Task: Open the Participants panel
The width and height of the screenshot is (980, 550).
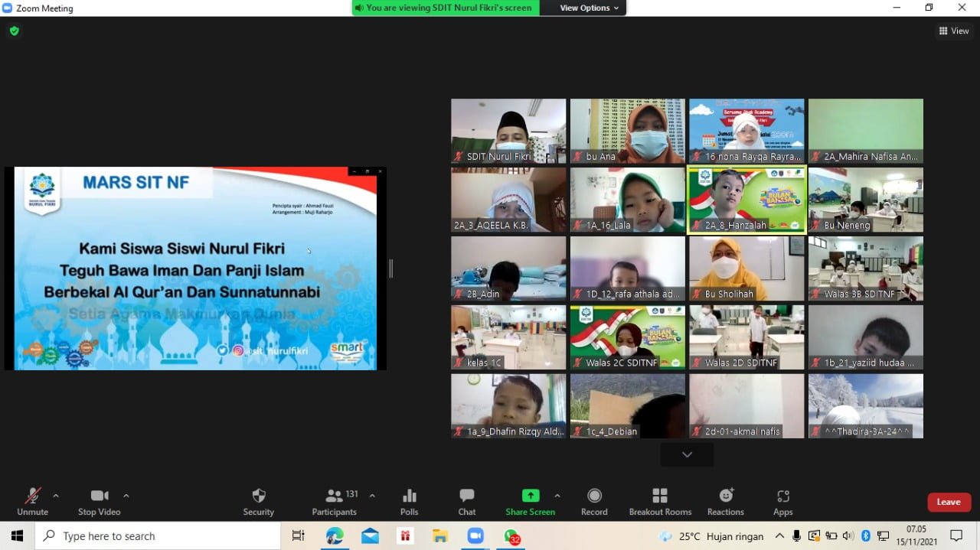Action: (x=335, y=496)
